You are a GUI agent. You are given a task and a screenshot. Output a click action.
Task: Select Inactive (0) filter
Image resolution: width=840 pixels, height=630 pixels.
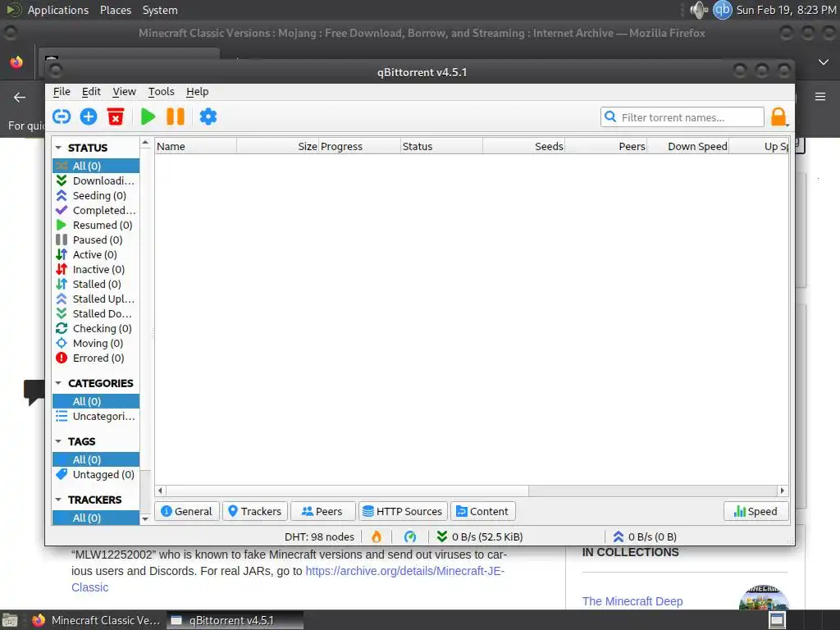(x=96, y=269)
